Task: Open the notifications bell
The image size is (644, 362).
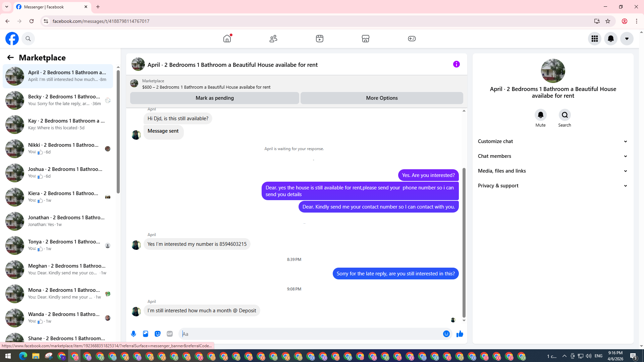Action: click(611, 39)
